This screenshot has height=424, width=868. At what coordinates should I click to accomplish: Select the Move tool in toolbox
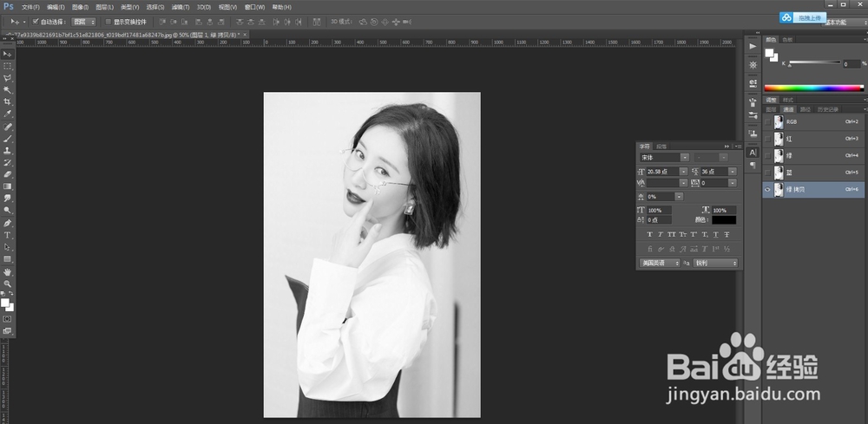click(7, 54)
